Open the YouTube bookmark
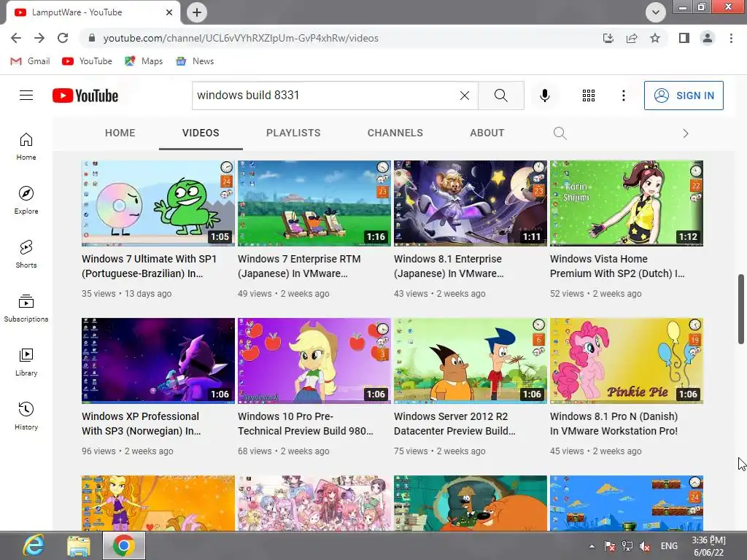This screenshot has height=560, width=747. click(88, 61)
